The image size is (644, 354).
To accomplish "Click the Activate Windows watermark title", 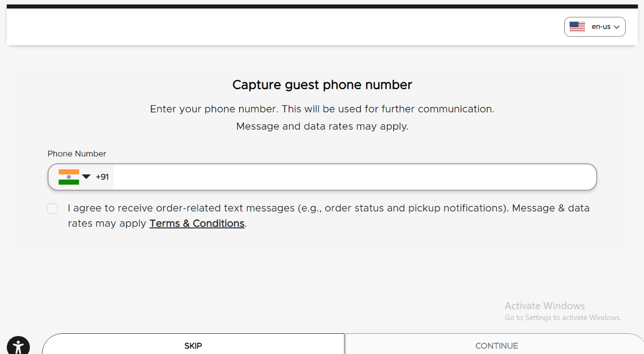I will pos(544,306).
